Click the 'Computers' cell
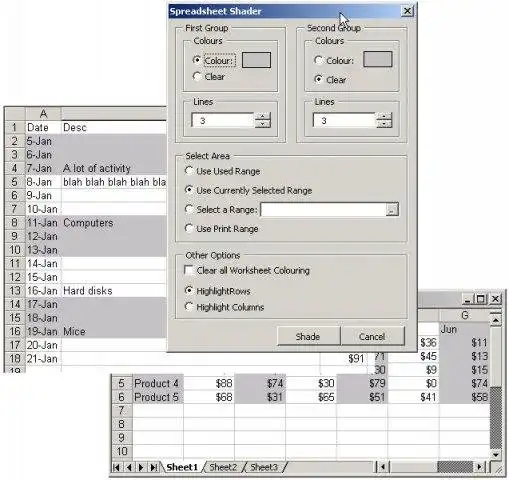 tap(114, 223)
